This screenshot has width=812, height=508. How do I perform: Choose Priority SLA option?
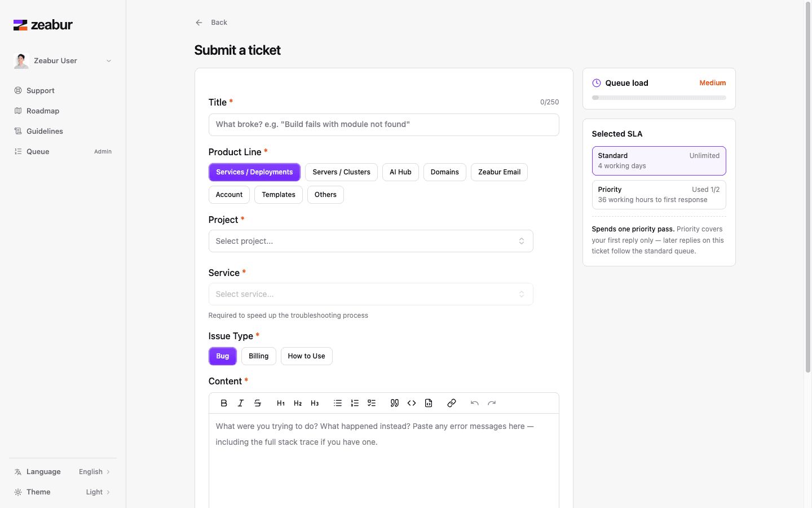(659, 195)
